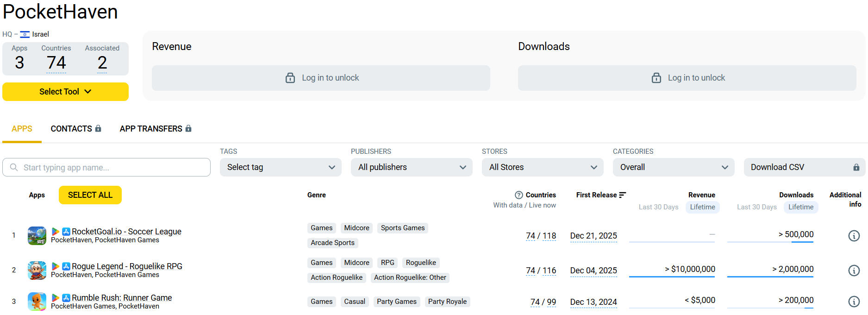
Task: Open Rumble Rush: Runner Game link
Action: [x=122, y=298]
